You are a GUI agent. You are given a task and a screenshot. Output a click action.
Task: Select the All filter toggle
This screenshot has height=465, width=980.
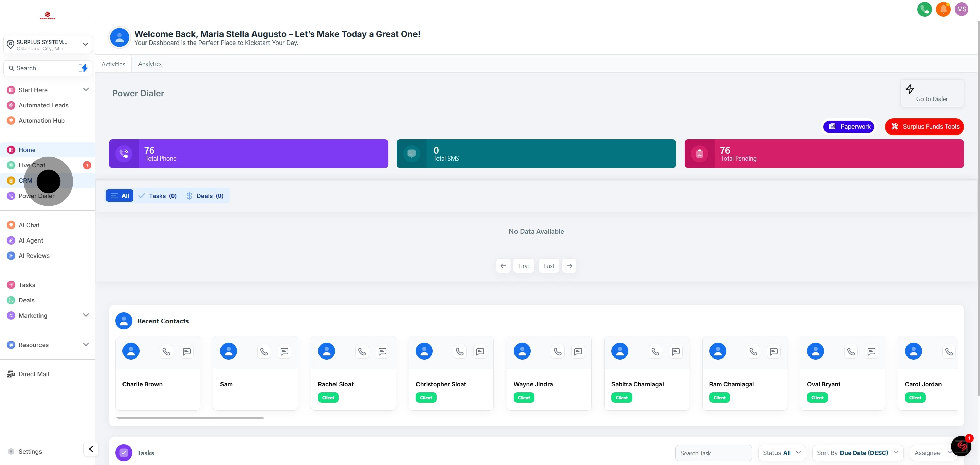[119, 196]
